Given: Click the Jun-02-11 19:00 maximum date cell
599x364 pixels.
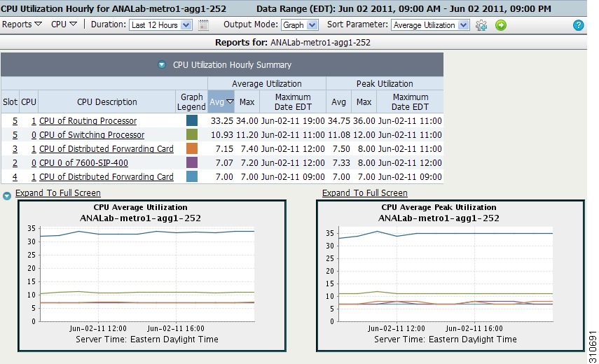Looking at the screenshot, I should pos(293,121).
